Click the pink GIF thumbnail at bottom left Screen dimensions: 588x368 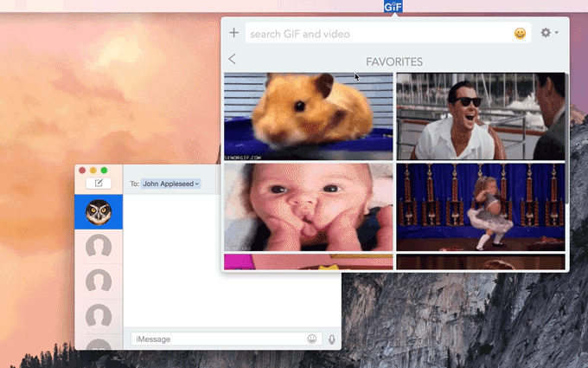coord(308,261)
